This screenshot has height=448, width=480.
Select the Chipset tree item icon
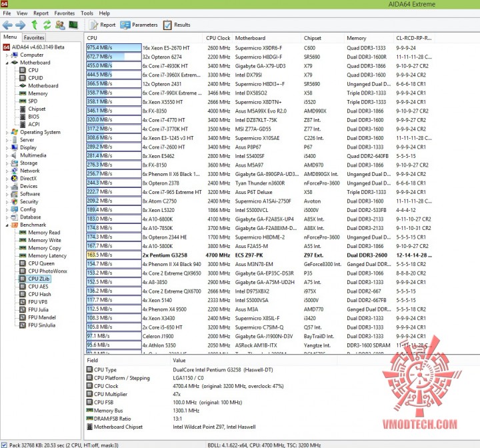[x=23, y=109]
